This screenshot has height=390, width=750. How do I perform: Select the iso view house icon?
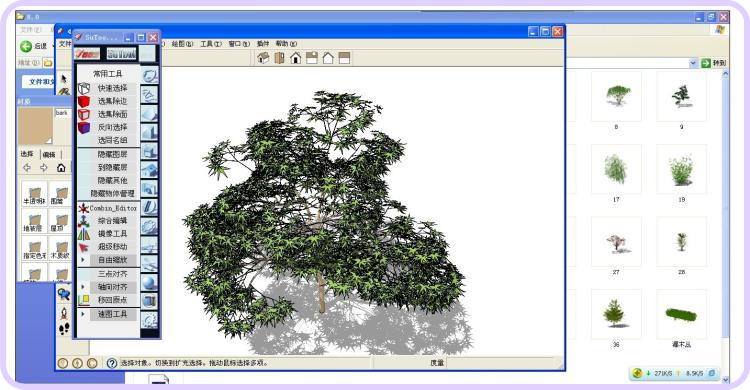click(263, 58)
